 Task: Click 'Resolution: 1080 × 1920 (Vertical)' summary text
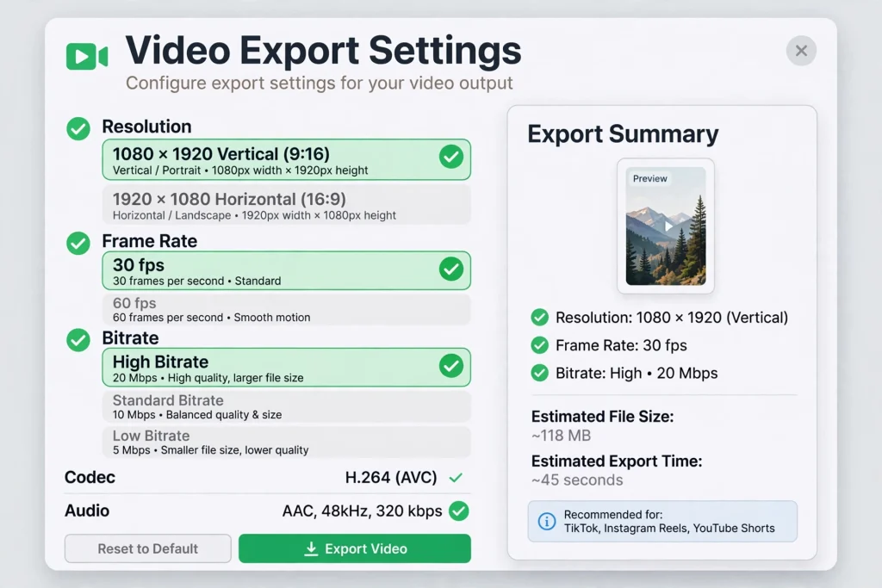click(672, 318)
